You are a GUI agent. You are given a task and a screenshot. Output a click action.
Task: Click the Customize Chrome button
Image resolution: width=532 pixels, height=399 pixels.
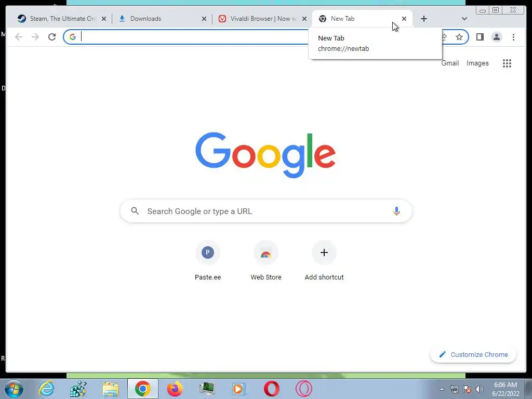(473, 354)
